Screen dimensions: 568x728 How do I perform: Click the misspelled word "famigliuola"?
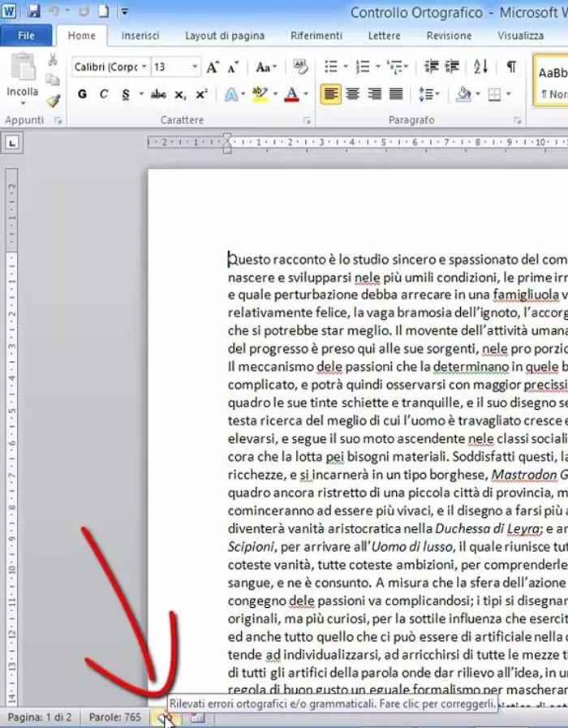click(x=526, y=295)
